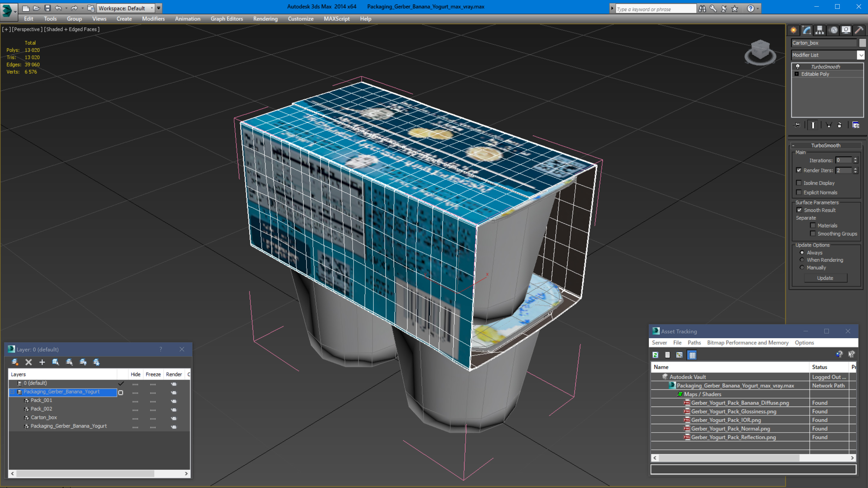The width and height of the screenshot is (868, 488).
Task: Select the Always update radio option
Action: coord(802,252)
